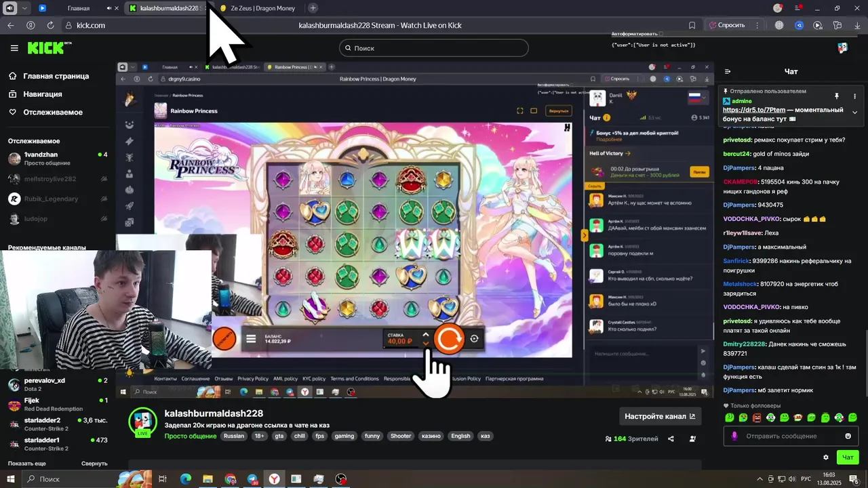Open the pin icon on pinned chat message

(837, 96)
